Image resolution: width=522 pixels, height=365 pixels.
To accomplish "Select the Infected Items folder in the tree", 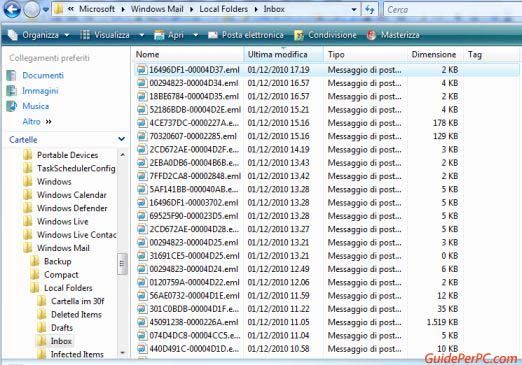I will [x=77, y=354].
